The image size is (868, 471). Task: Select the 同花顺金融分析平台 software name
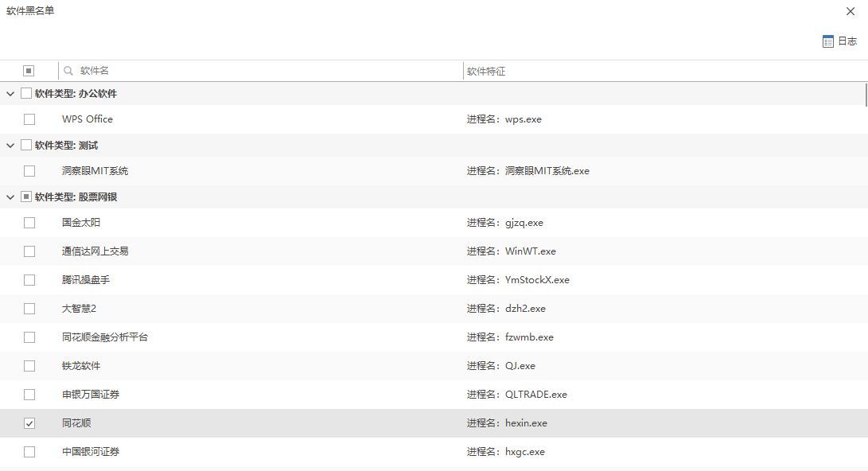tap(105, 337)
